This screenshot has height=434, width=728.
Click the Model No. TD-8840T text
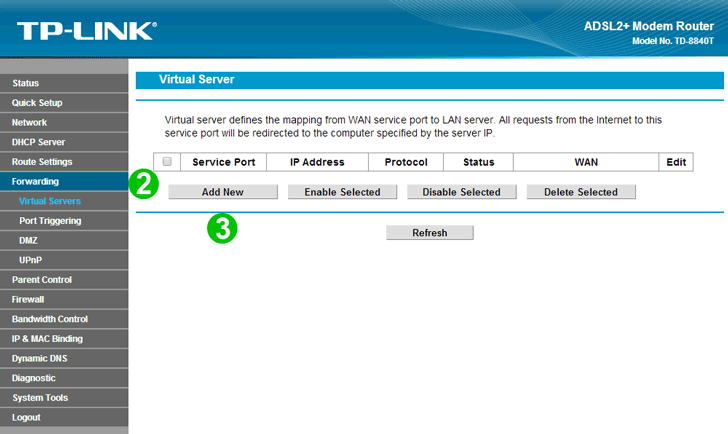coord(673,41)
